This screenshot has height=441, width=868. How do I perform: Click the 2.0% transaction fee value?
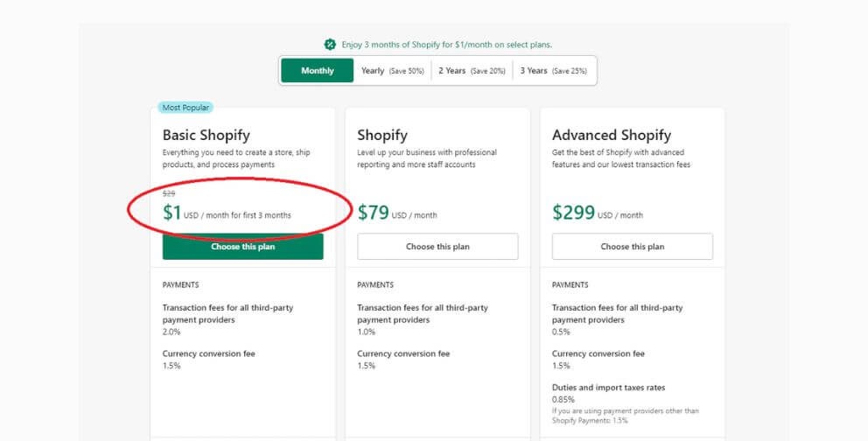(x=171, y=332)
